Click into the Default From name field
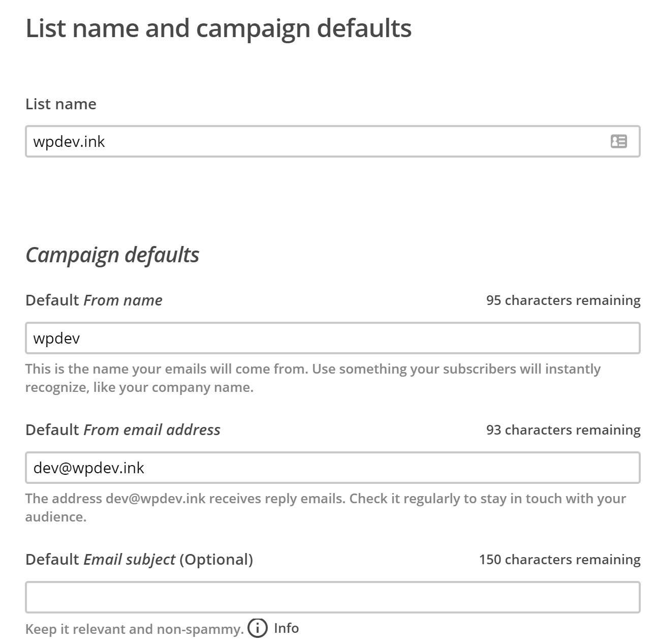 click(332, 338)
